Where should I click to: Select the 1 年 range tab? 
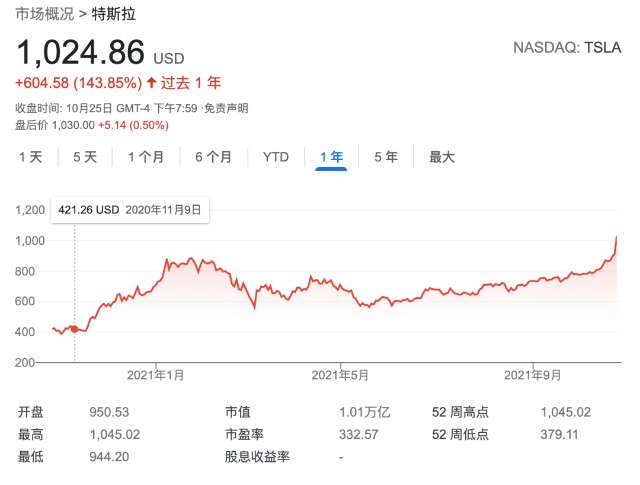point(331,157)
